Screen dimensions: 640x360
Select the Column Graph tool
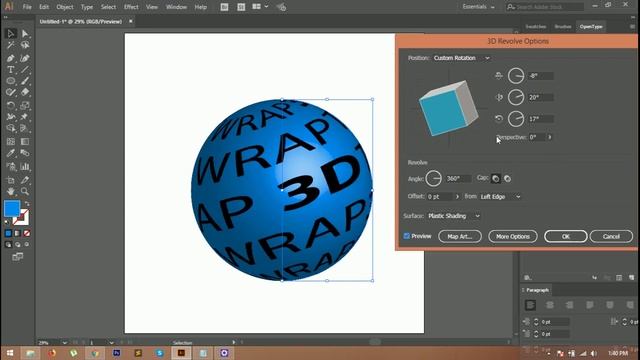point(25,167)
